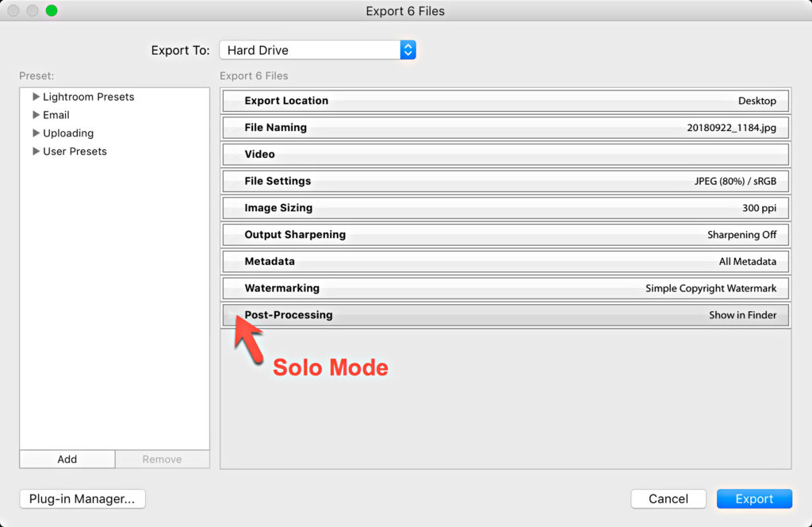
Task: Expand the Export Location panel
Action: point(505,101)
